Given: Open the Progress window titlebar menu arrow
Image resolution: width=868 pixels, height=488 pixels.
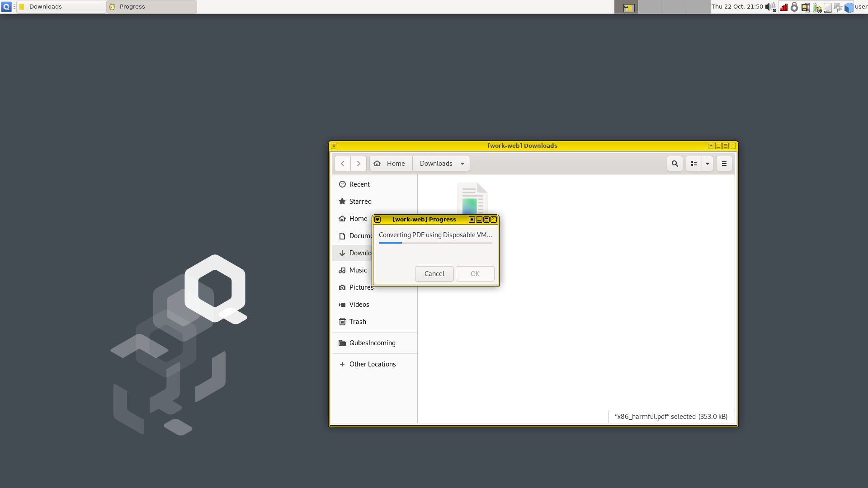Looking at the screenshot, I should click(378, 220).
